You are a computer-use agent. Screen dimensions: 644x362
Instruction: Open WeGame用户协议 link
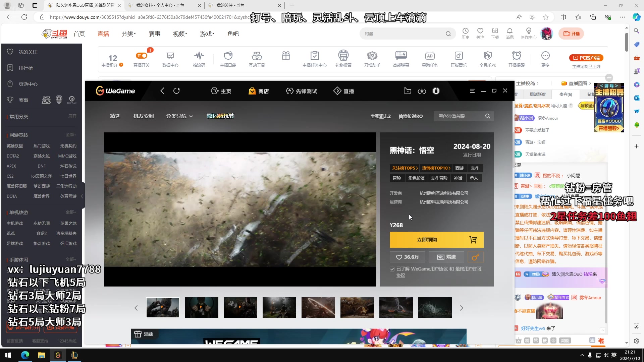(429, 269)
